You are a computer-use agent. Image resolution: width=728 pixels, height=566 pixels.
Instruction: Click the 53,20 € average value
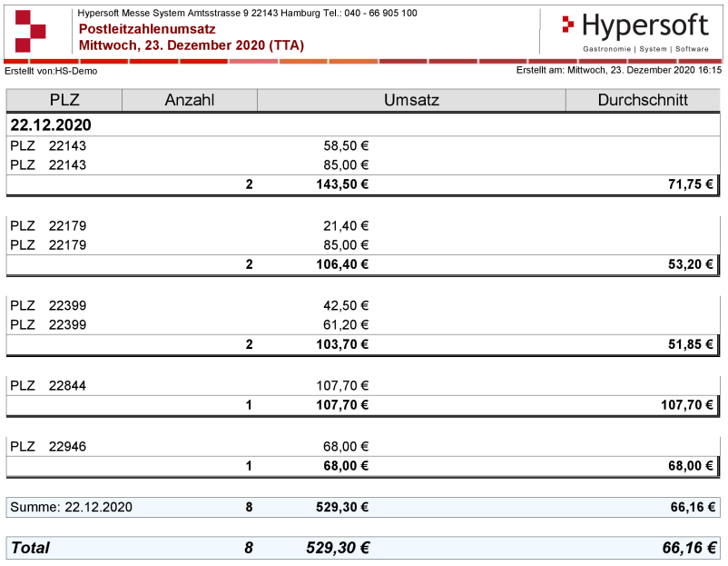(x=691, y=264)
